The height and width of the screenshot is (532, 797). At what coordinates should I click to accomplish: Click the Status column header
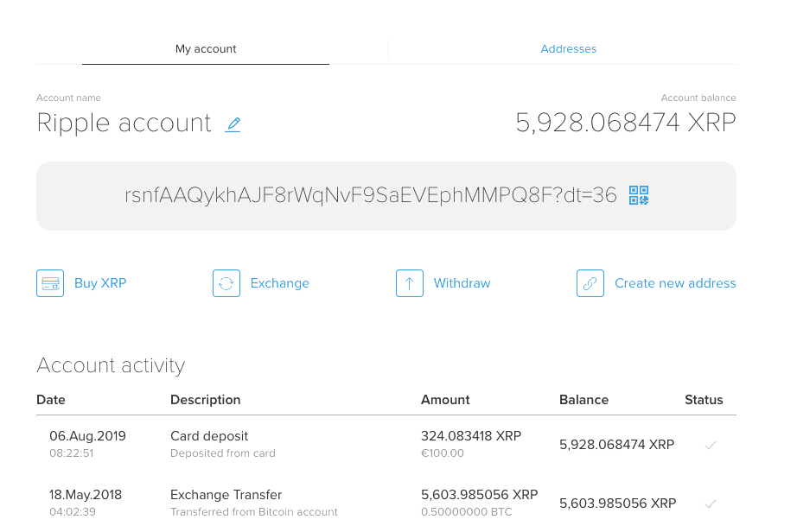[704, 400]
